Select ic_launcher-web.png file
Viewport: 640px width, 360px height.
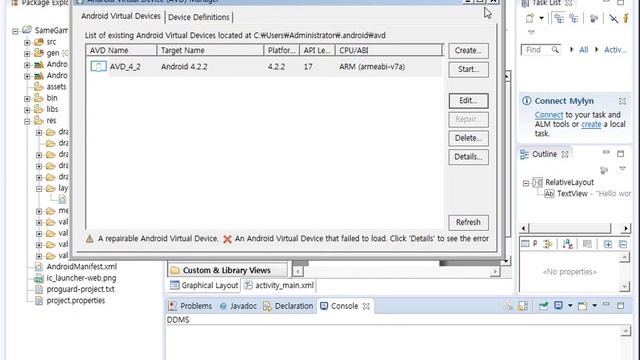(76, 278)
